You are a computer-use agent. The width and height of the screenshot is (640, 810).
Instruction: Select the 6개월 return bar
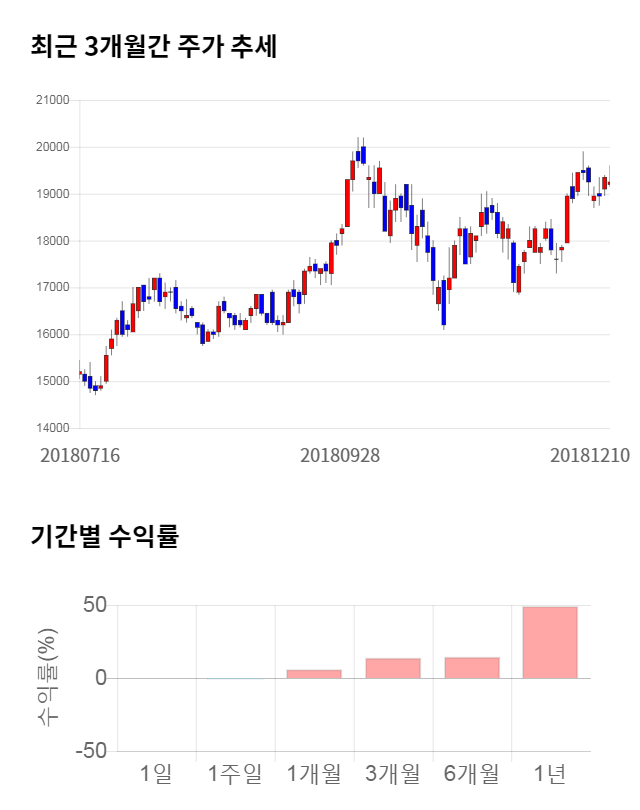[x=471, y=668]
